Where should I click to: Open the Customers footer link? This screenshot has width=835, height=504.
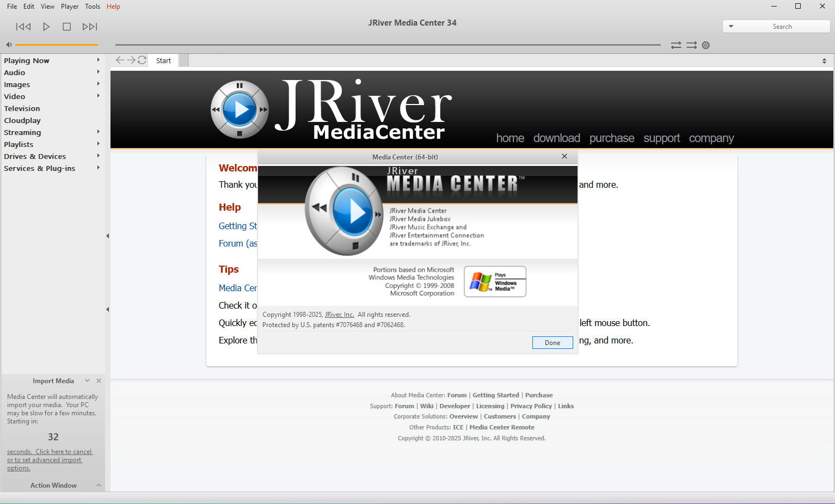500,416
